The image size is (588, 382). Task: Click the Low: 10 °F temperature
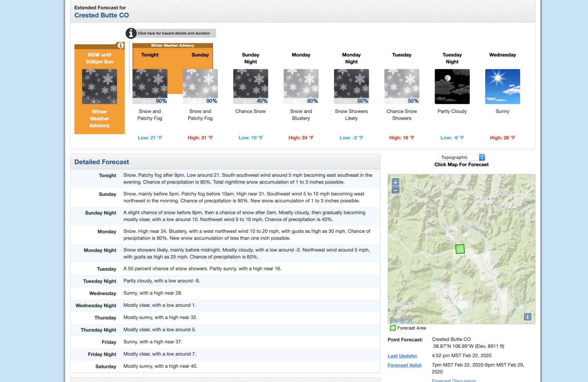pyautogui.click(x=251, y=138)
